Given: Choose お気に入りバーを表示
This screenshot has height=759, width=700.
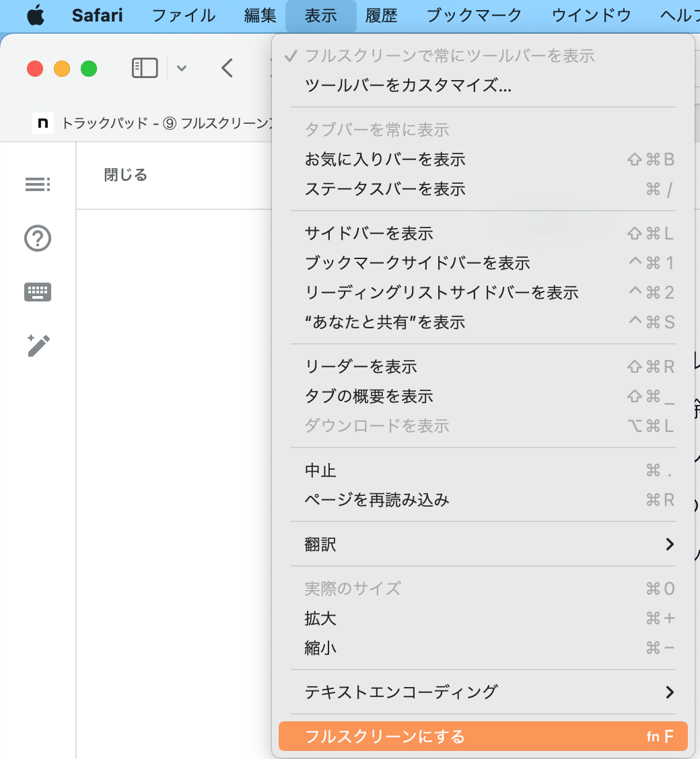Looking at the screenshot, I should coord(483,159).
